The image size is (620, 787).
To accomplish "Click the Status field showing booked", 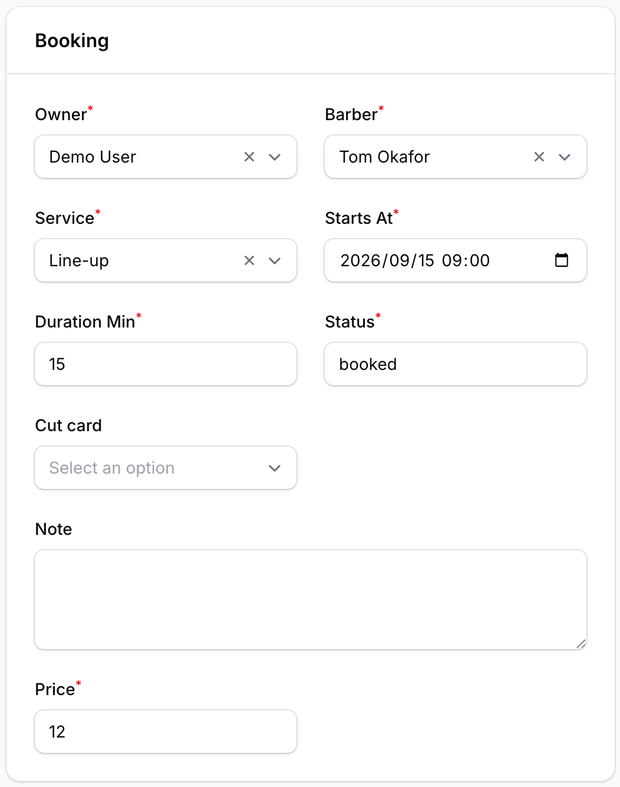I will click(455, 364).
